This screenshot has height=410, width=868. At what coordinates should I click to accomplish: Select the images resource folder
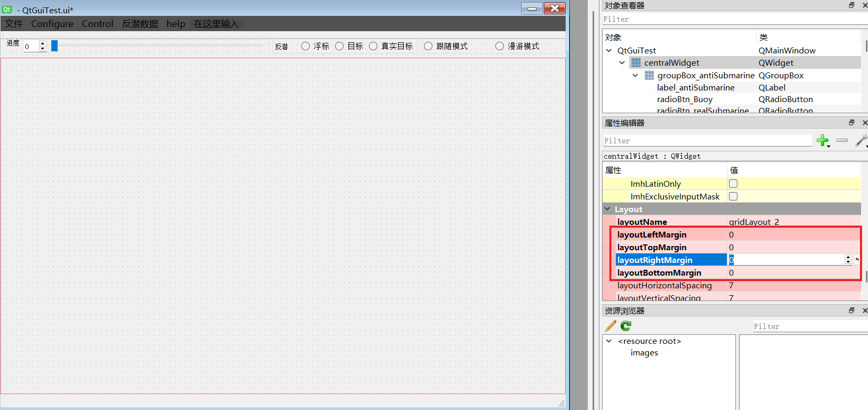pos(644,353)
